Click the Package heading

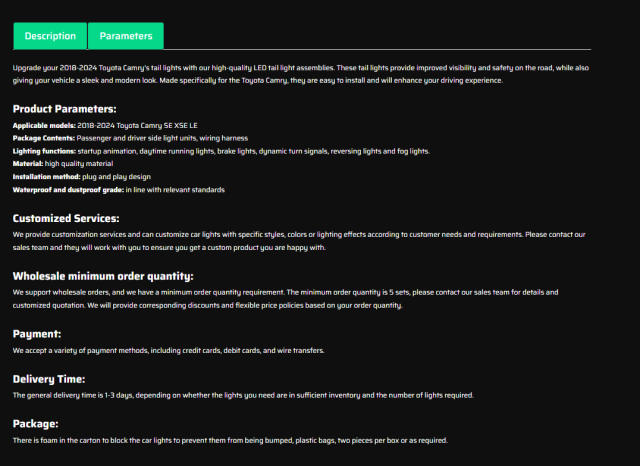36,423
